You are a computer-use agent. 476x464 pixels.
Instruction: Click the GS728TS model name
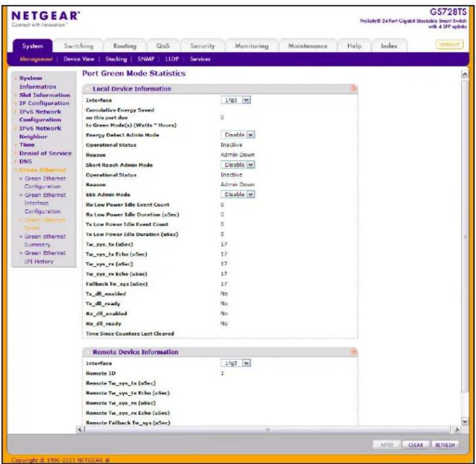448,12
